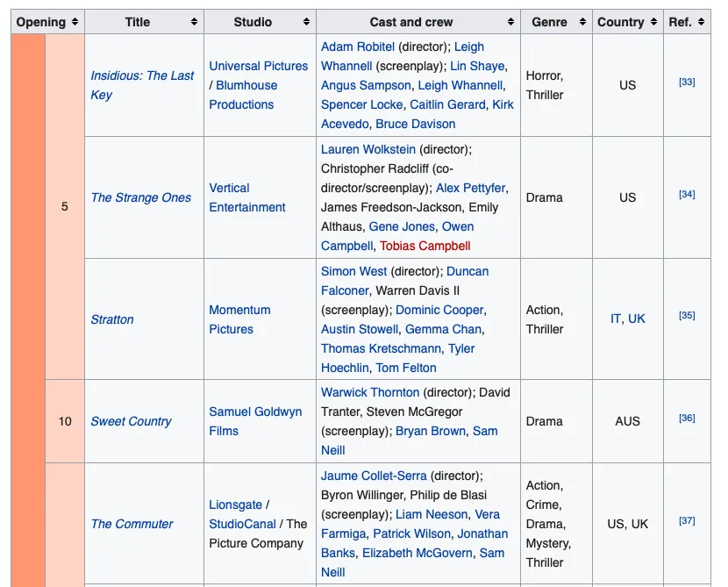Open reference [35] citation
The image size is (728, 587).
(x=687, y=316)
